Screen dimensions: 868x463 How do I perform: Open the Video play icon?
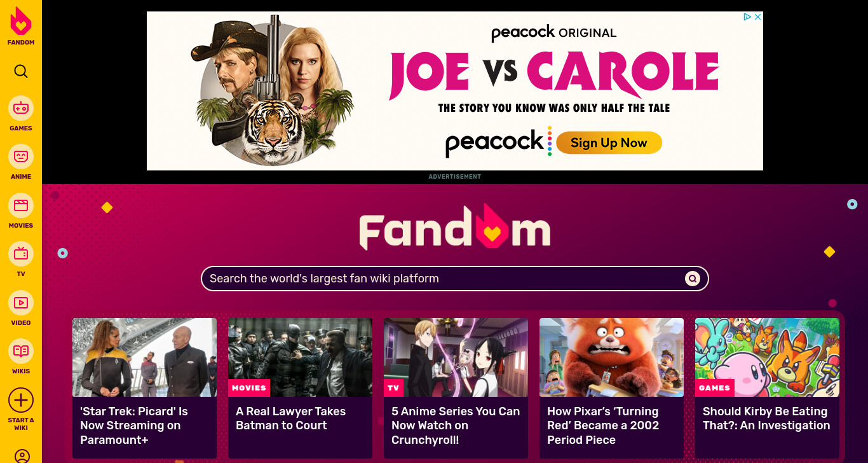pyautogui.click(x=21, y=303)
